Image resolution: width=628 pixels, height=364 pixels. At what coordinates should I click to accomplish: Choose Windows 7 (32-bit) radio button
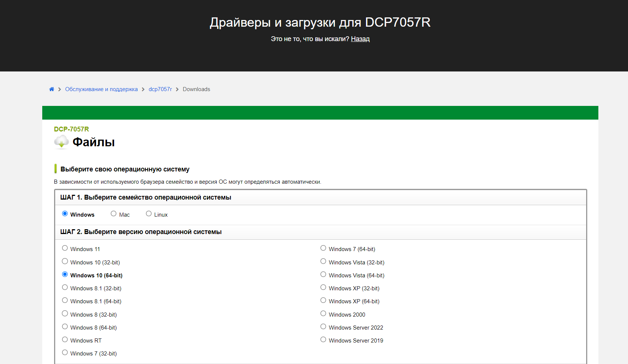(65, 353)
